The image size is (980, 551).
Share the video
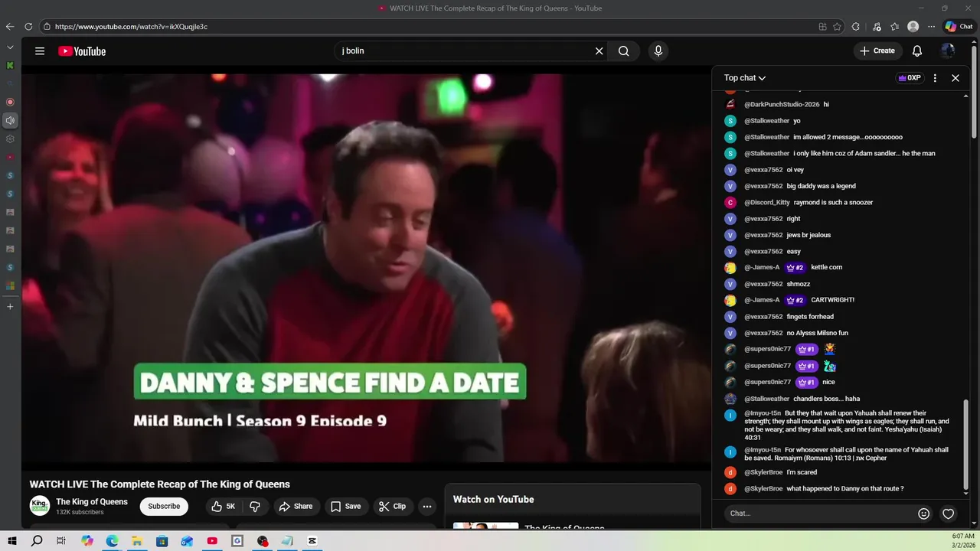tap(296, 507)
